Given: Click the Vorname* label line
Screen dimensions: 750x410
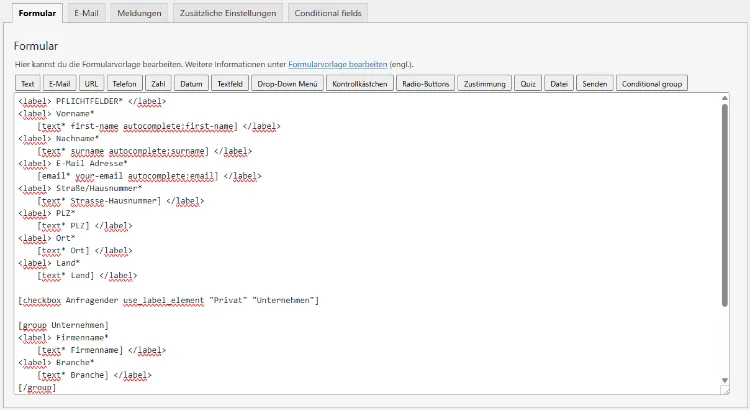Looking at the screenshot, I should click(x=56, y=114).
